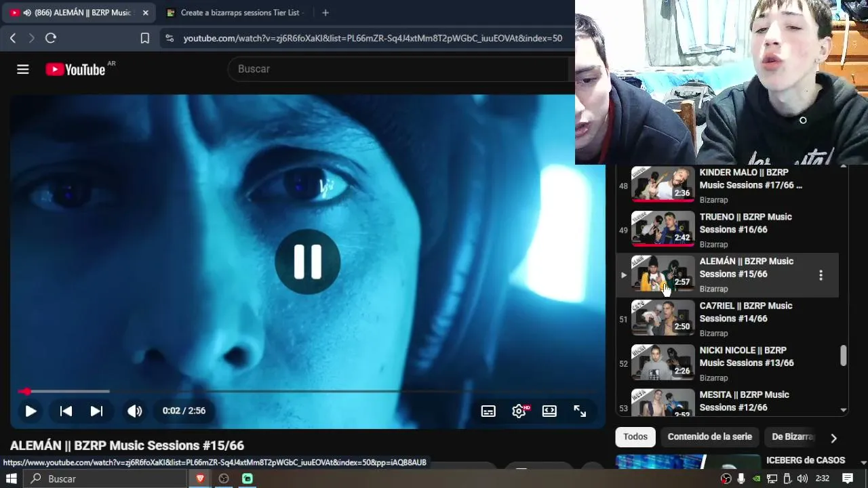Go to the YouTube home logo

click(x=75, y=69)
